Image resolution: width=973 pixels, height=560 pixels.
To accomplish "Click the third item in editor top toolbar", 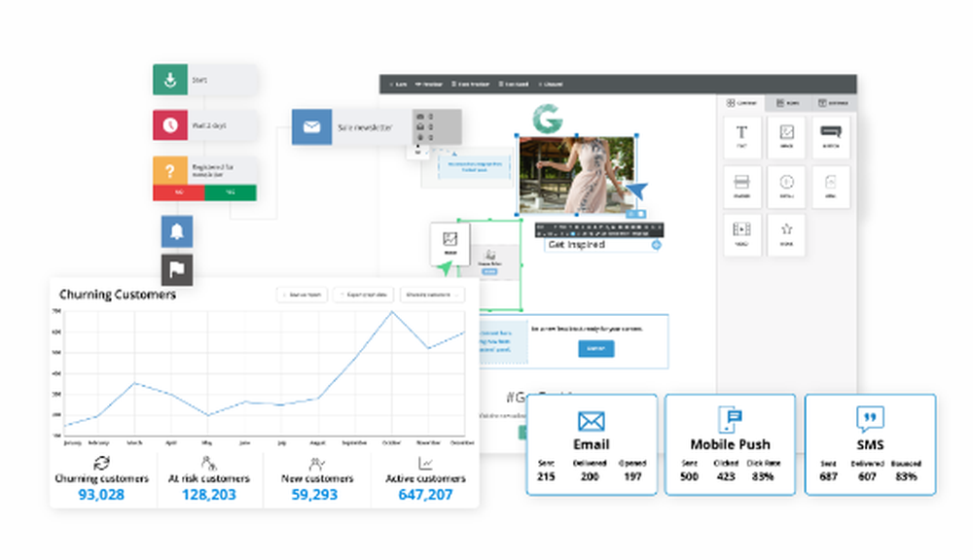I will pos(470,85).
